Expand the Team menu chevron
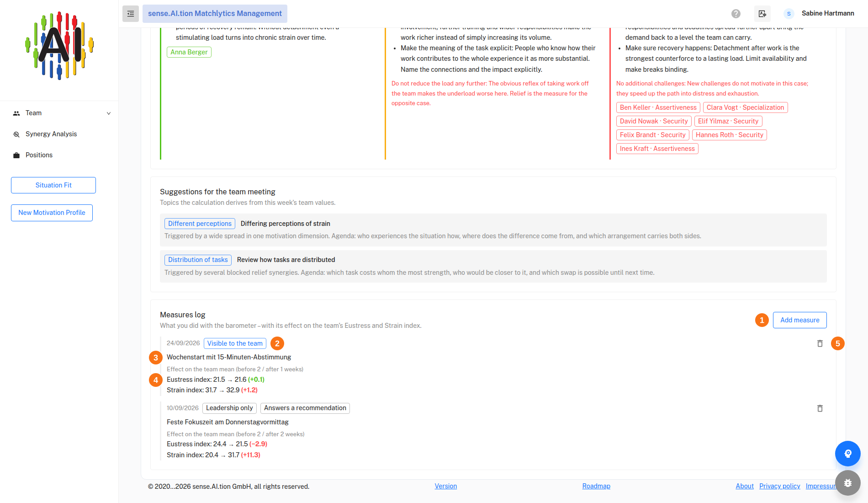Image resolution: width=868 pixels, height=503 pixels. click(108, 113)
